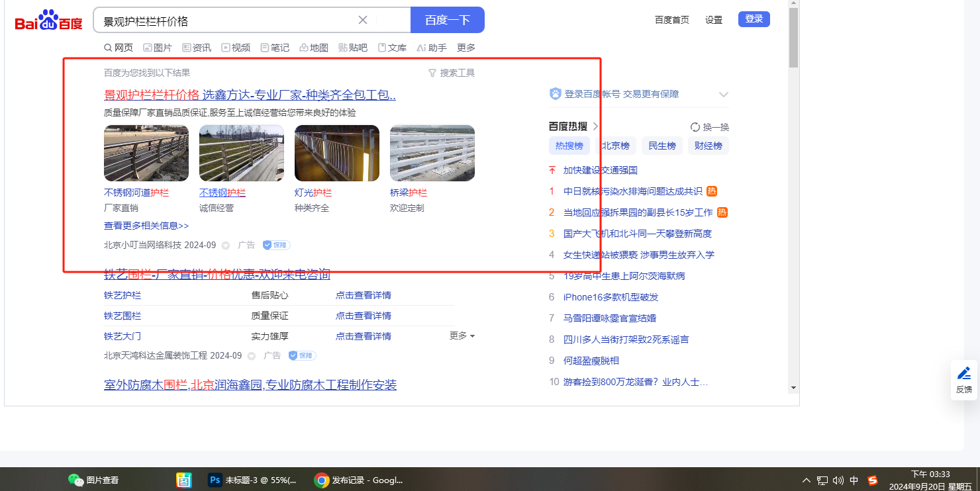980x491 pixels.
Task: Click the paw icon beside 登录百度帐号
Action: tap(555, 94)
